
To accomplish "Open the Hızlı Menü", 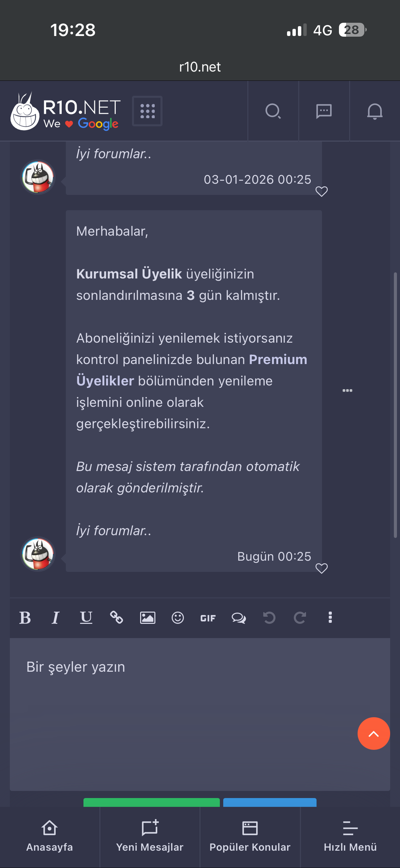I will pyautogui.click(x=350, y=837).
